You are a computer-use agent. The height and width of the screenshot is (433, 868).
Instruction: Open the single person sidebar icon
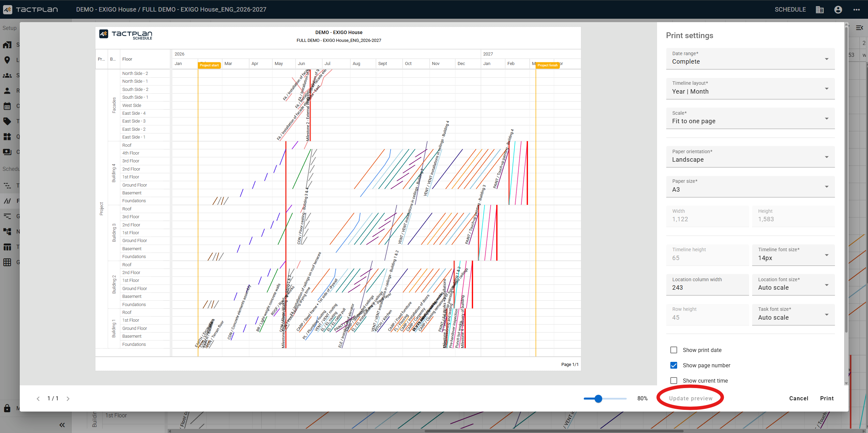point(7,91)
